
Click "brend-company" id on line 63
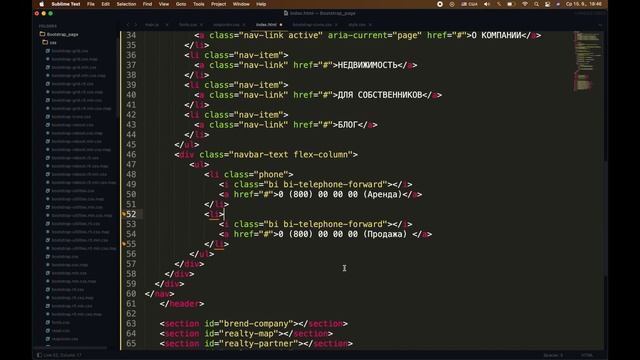[x=256, y=324]
